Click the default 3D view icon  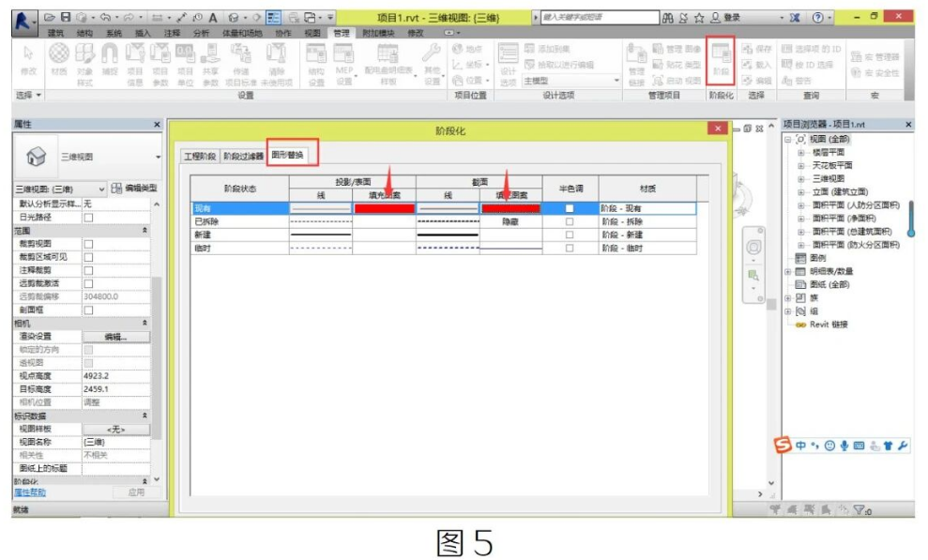(234, 18)
